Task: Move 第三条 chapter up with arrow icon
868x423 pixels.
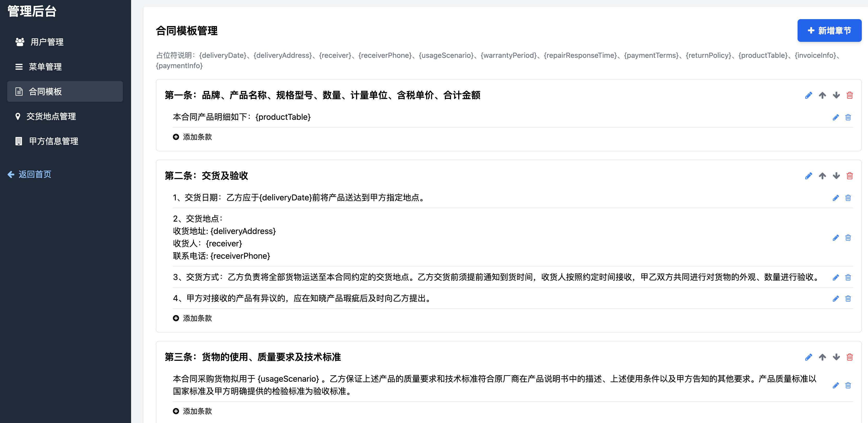Action: click(823, 357)
